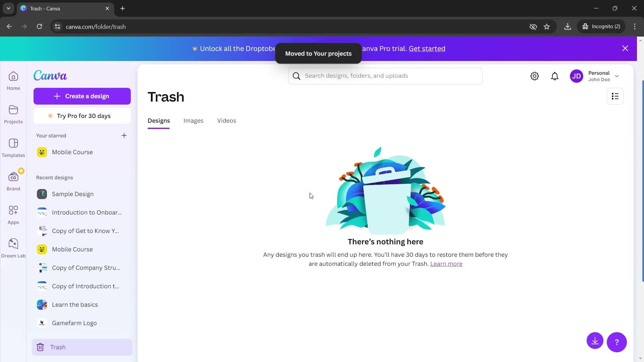This screenshot has height=362, width=644.
Task: Open Copy of Company Stru... design
Action: (x=82, y=268)
